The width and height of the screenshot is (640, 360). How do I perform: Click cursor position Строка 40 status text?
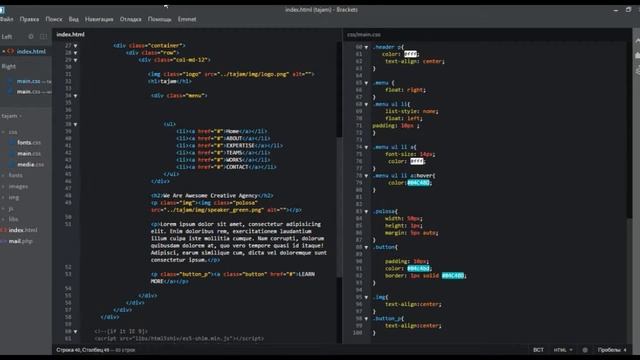[x=83, y=350]
